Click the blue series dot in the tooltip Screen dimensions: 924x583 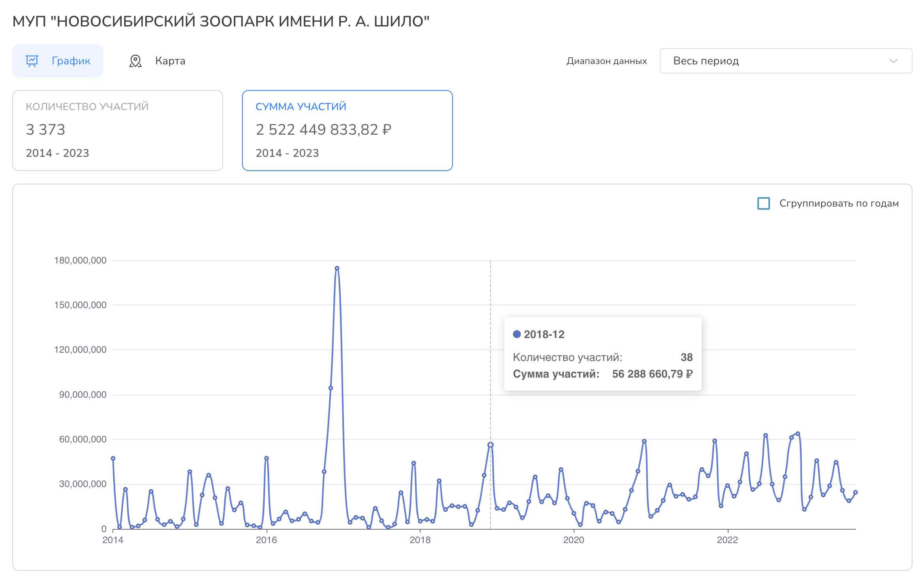516,334
